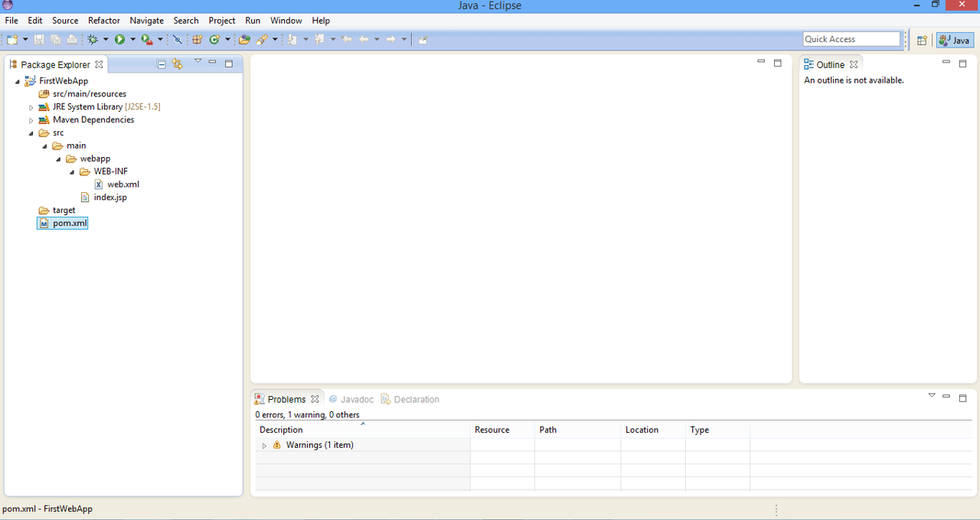980x520 pixels.
Task: Open the Run menu
Action: (x=253, y=21)
